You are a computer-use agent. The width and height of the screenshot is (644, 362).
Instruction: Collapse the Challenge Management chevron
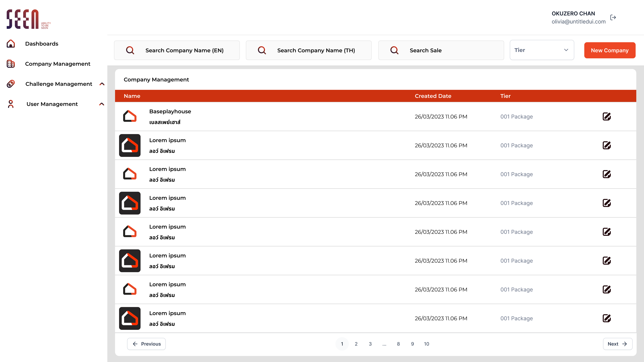(x=102, y=84)
